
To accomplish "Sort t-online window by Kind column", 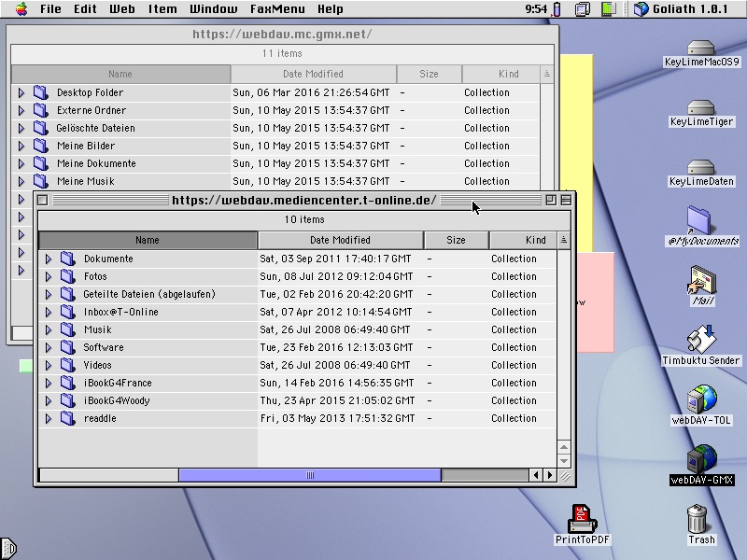I will point(524,240).
